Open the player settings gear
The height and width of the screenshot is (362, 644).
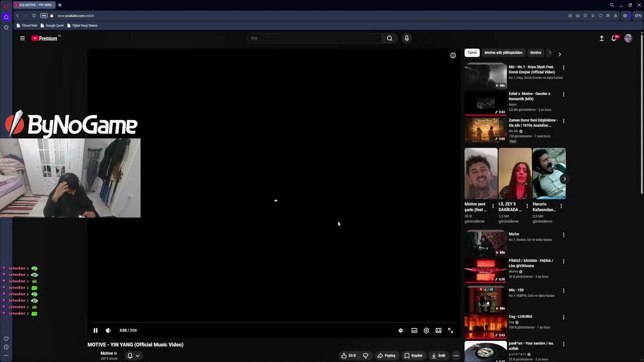426,330
